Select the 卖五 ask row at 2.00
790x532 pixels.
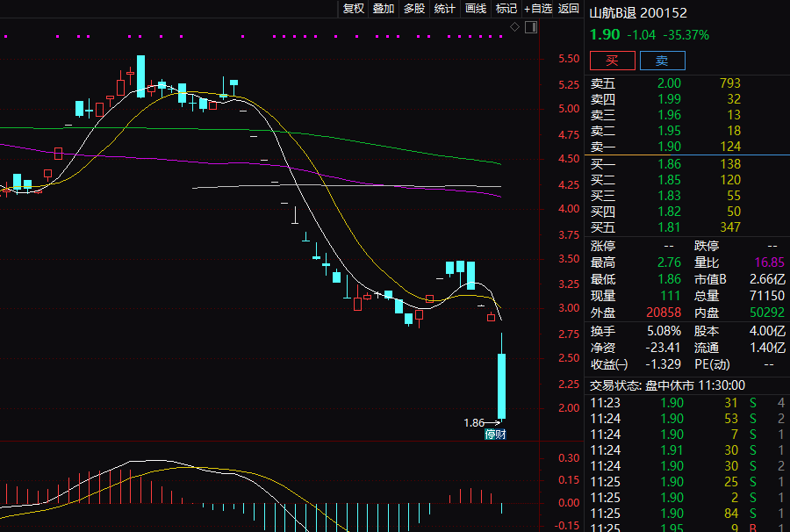[x=687, y=83]
